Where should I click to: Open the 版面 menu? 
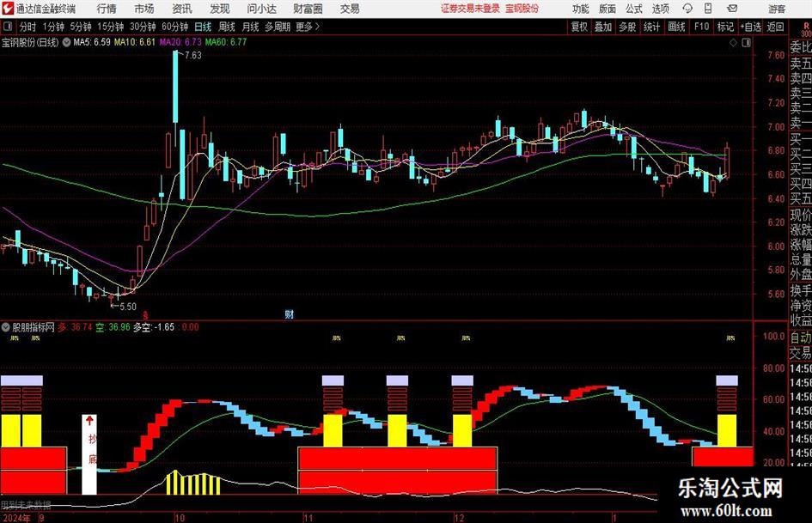point(607,9)
